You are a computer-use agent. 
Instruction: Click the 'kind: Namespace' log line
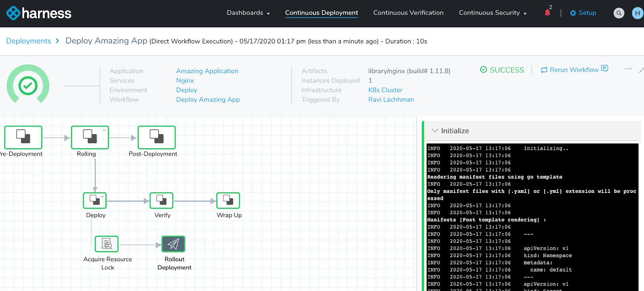548,256
